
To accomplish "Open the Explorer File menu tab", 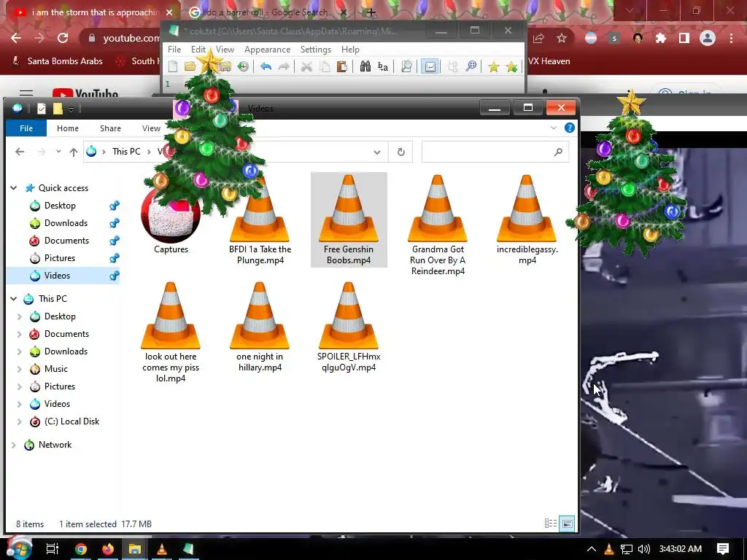I will pyautogui.click(x=26, y=128).
